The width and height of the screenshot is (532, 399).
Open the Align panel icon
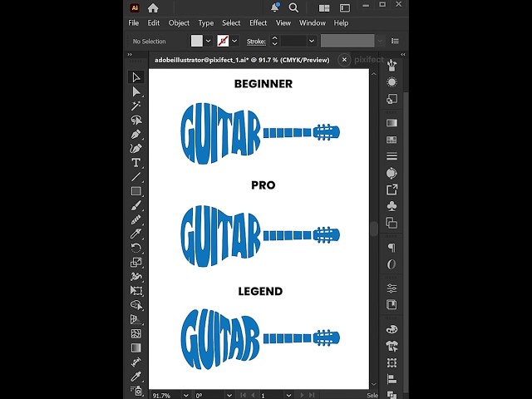coord(392,379)
